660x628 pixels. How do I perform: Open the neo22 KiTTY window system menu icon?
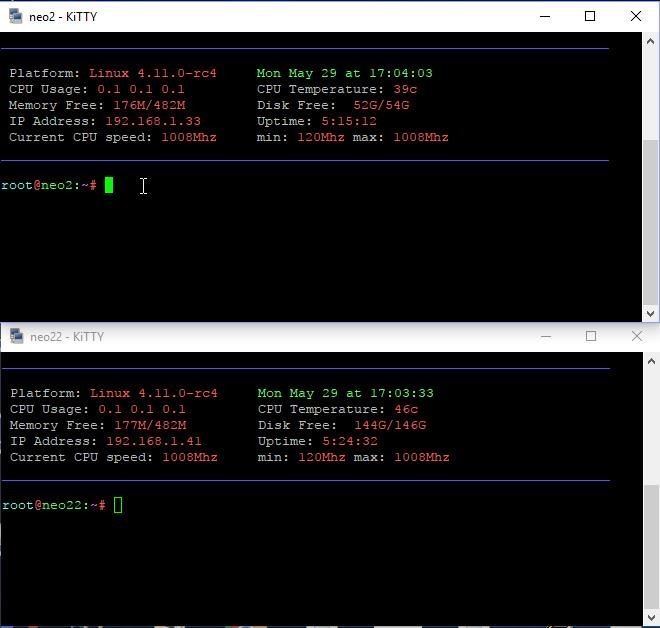[15, 336]
